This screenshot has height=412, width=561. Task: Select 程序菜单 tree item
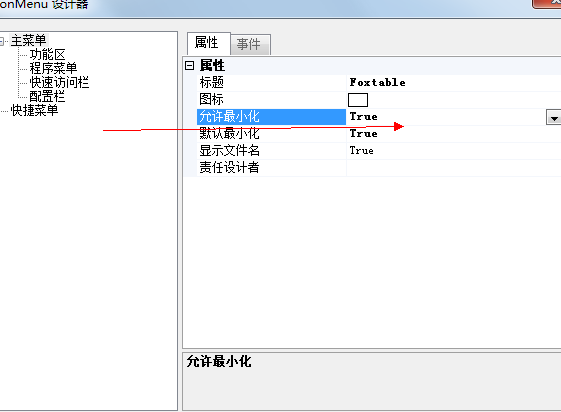point(53,68)
